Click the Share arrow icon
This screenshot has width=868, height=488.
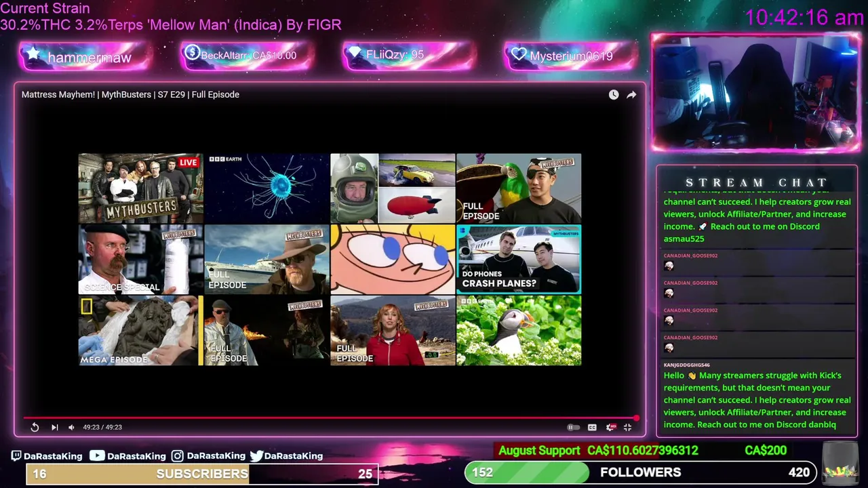631,95
